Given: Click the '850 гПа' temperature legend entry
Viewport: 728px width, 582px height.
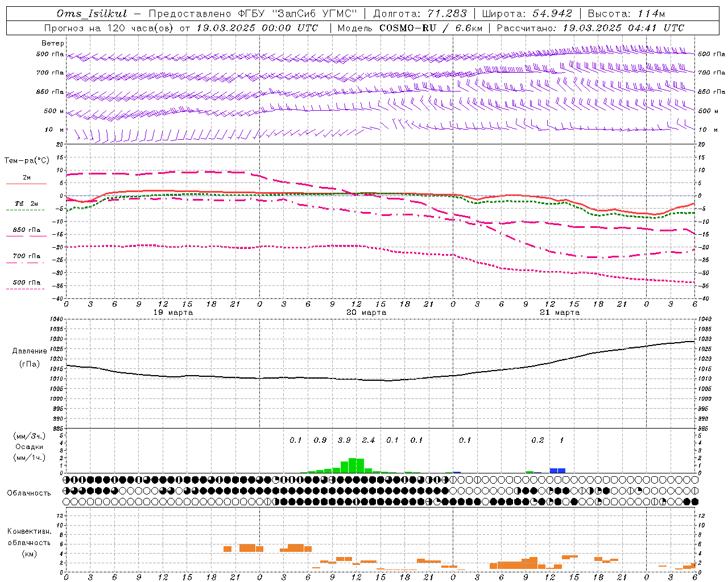Looking at the screenshot, I should [27, 230].
